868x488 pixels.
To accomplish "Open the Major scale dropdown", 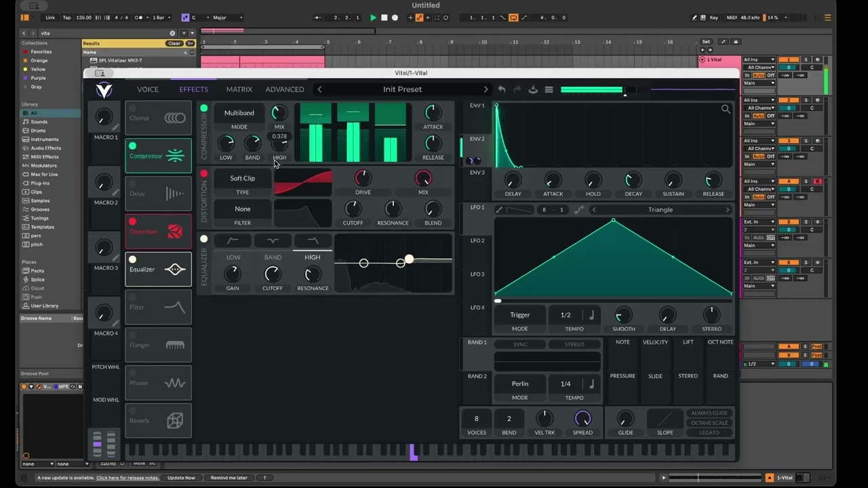I will click(229, 18).
